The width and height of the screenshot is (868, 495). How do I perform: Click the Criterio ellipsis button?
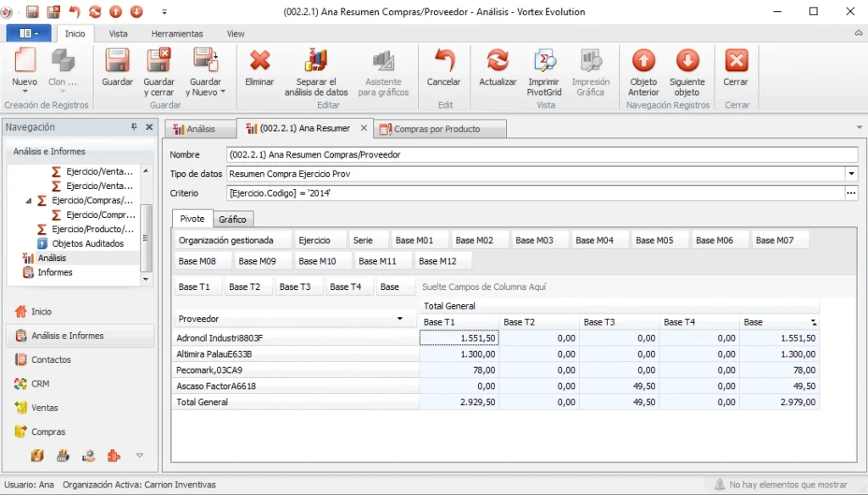[851, 193]
